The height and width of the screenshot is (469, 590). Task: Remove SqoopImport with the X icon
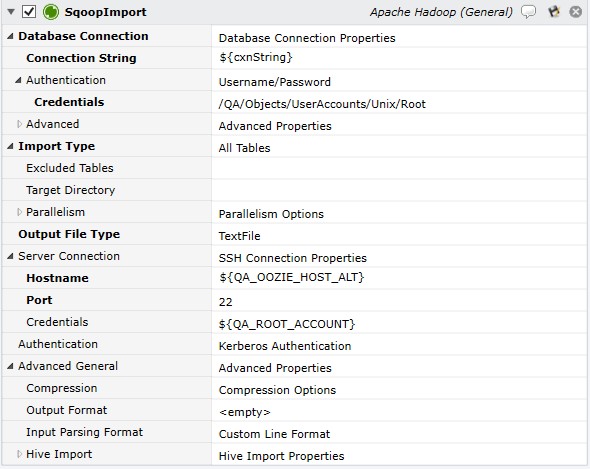pos(575,12)
